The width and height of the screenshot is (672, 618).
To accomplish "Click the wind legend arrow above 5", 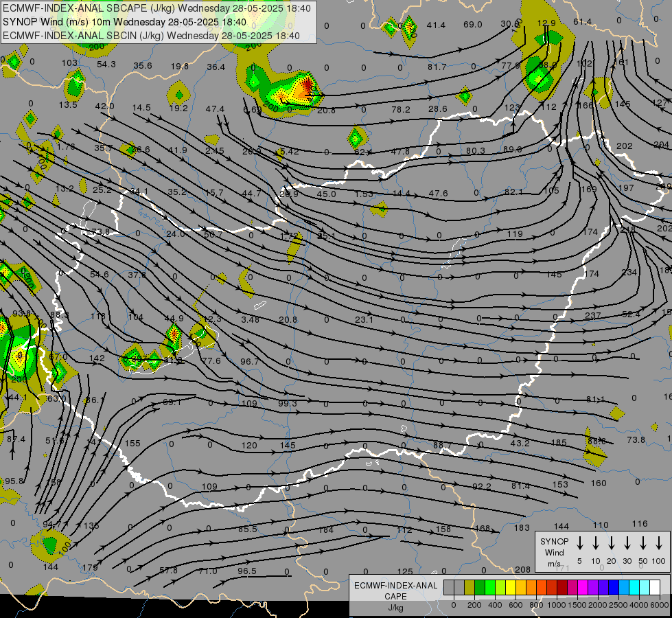I will [580, 543].
